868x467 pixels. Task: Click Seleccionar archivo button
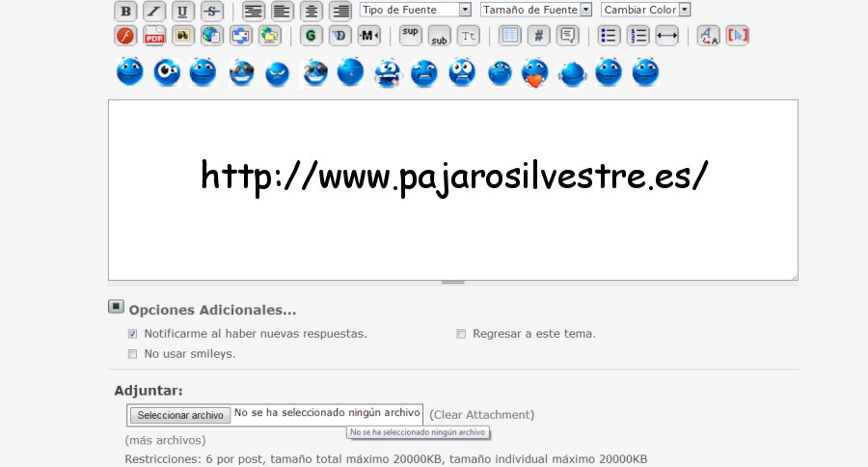[180, 415]
